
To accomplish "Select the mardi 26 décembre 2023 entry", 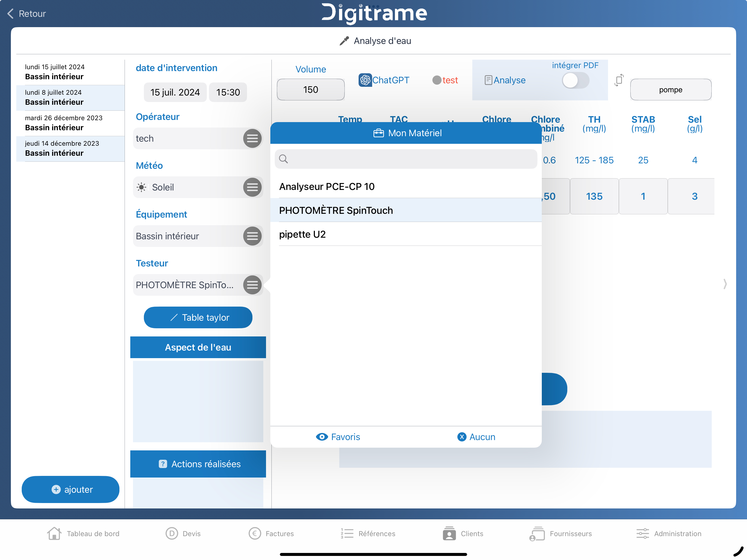I will (x=70, y=123).
